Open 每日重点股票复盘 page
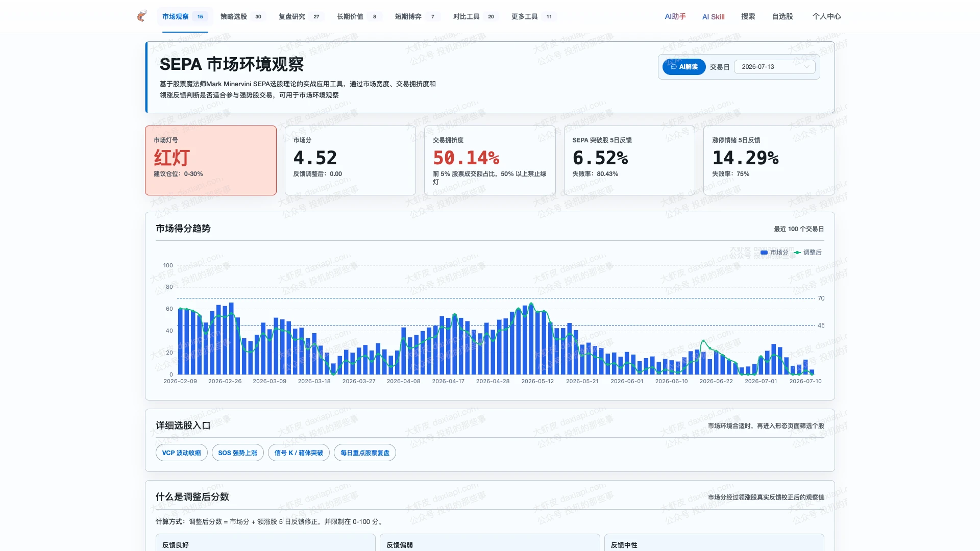Screen dimensions: 980x551 pyautogui.click(x=364, y=453)
